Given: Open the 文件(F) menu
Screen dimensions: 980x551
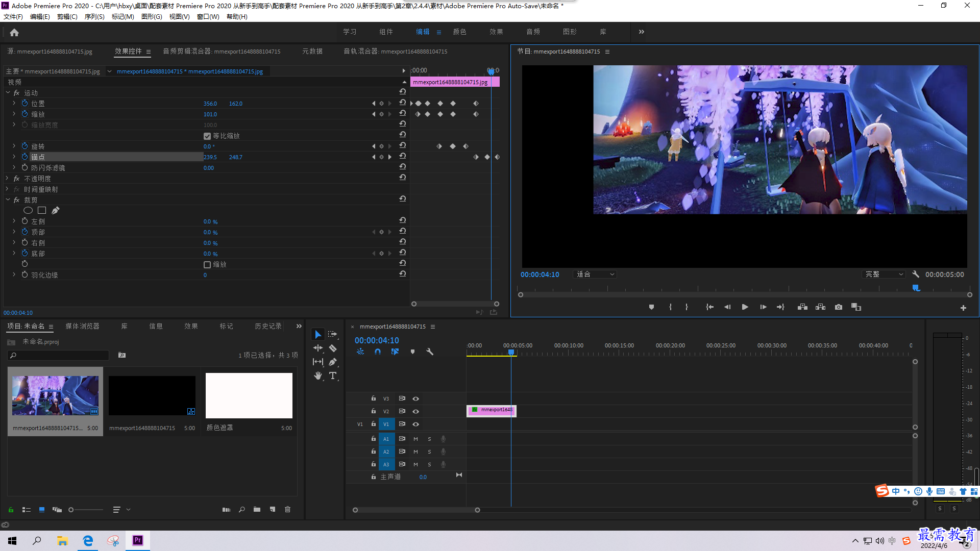Looking at the screenshot, I should coord(13,17).
